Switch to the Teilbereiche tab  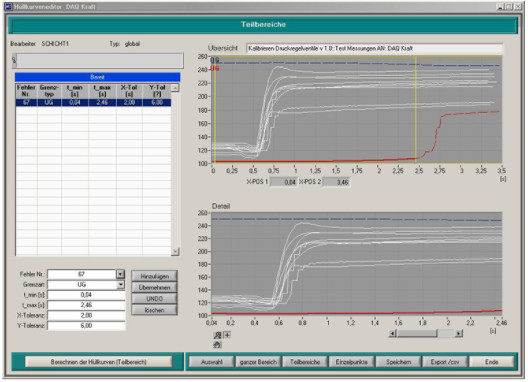305,362
